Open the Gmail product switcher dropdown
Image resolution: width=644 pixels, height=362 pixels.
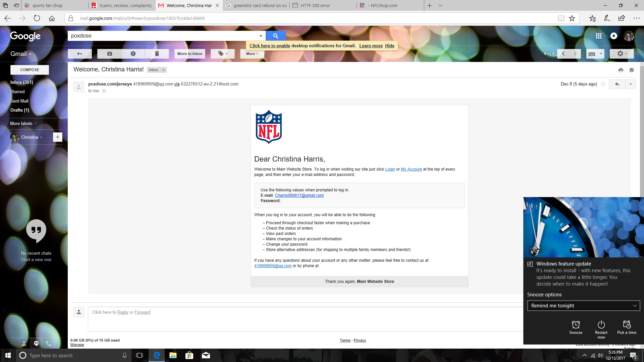tap(21, 54)
